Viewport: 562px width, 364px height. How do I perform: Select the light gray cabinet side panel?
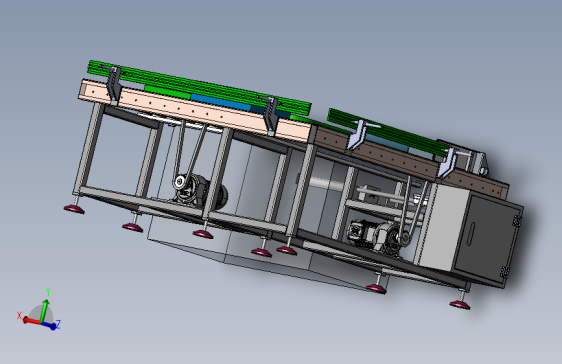pos(443,227)
